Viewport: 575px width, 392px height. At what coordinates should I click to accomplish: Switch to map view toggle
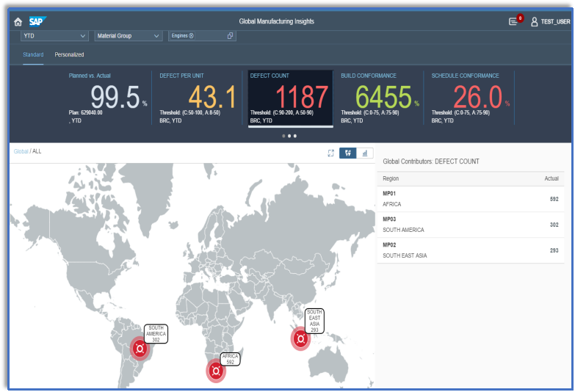tap(347, 153)
